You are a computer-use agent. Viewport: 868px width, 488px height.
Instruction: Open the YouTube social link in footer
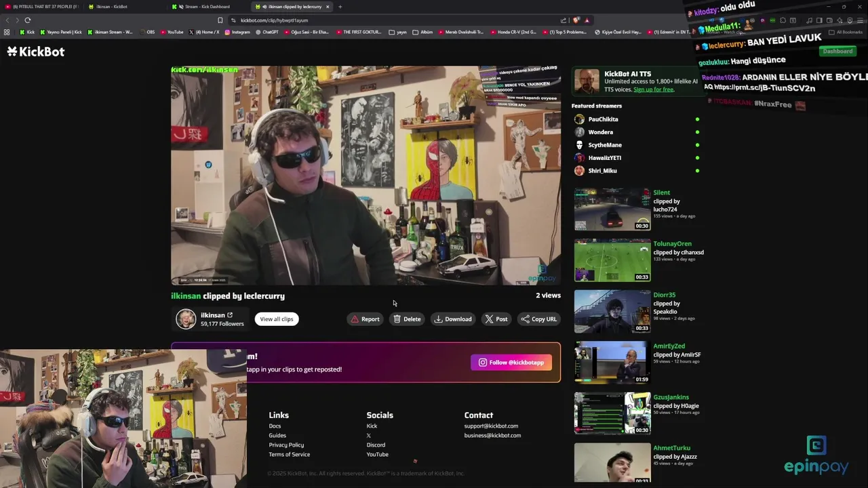click(377, 455)
